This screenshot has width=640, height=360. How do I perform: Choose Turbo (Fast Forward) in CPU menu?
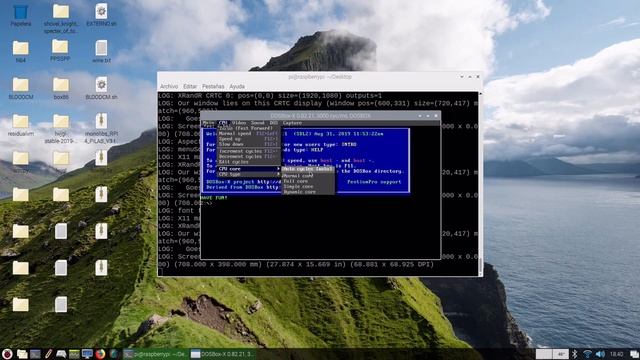249,128
